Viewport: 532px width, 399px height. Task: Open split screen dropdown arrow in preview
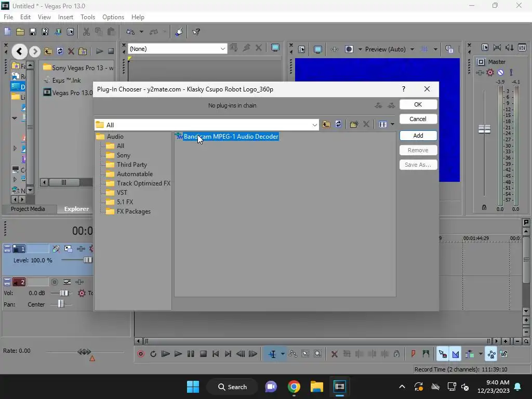pos(360,49)
